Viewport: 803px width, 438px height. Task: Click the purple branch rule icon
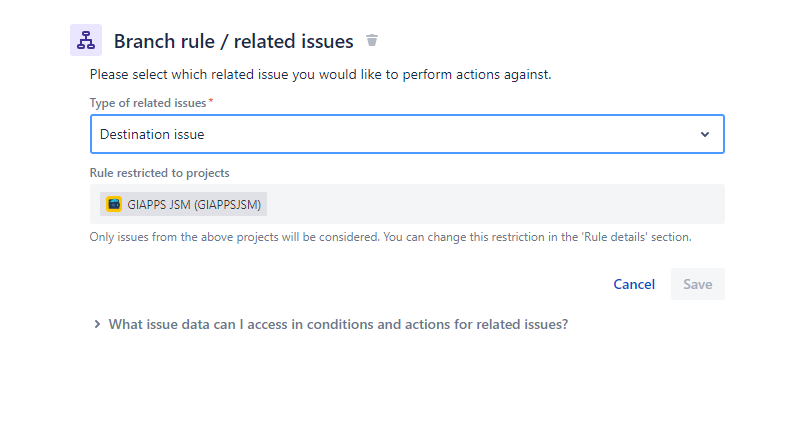tap(86, 41)
